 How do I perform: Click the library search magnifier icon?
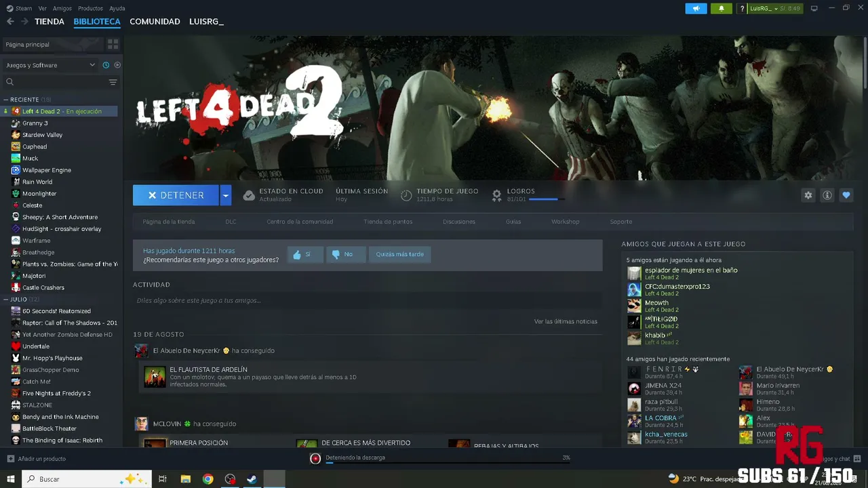(10, 82)
